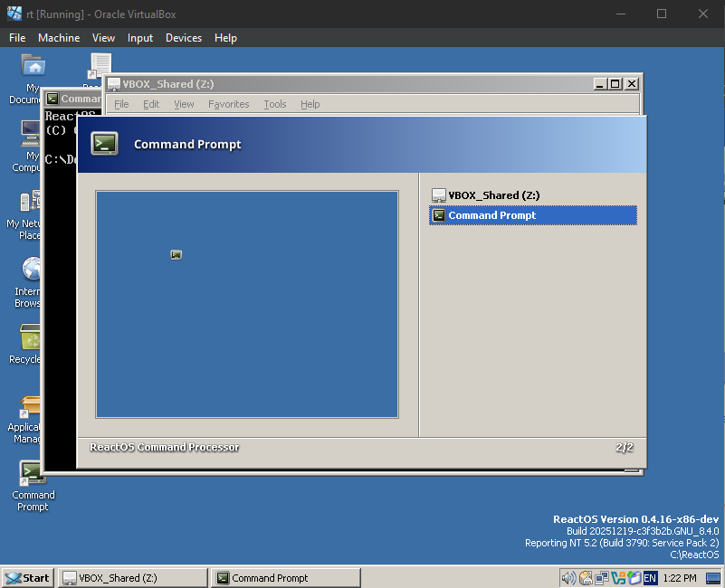The width and height of the screenshot is (725, 588).
Task: Click the show desktop icon beside clock
Action: coord(710,578)
